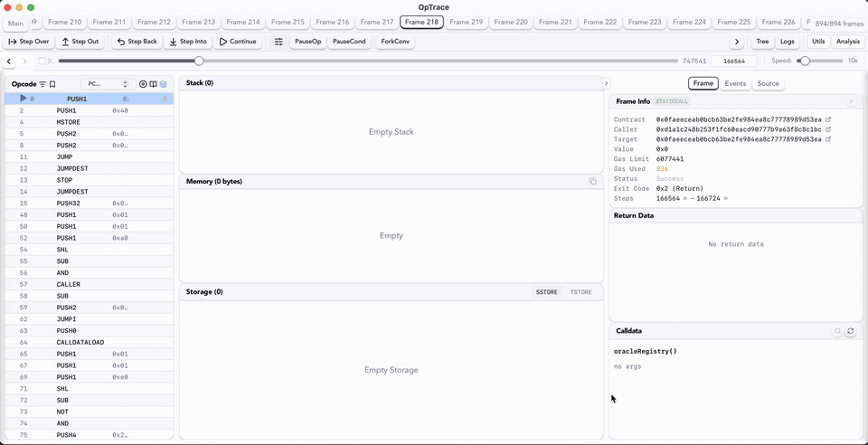Image resolution: width=868 pixels, height=445 pixels.
Task: Click the opcode bookmark icon
Action: 52,84
